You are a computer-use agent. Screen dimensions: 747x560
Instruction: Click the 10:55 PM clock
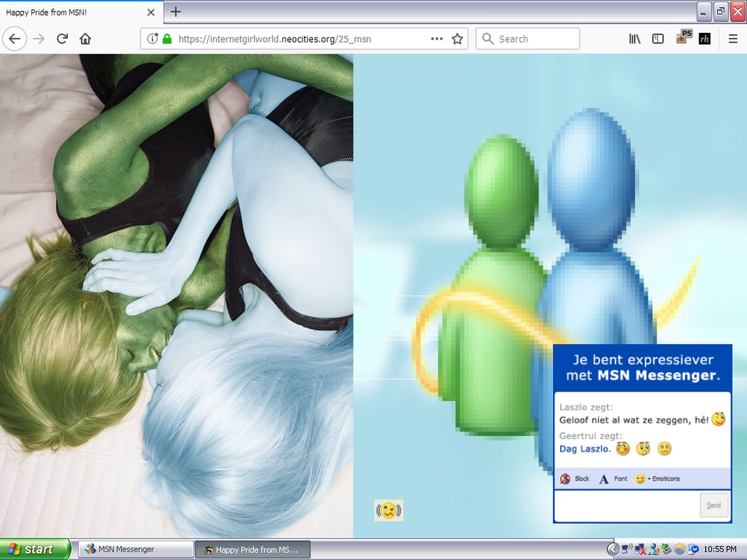(x=720, y=550)
